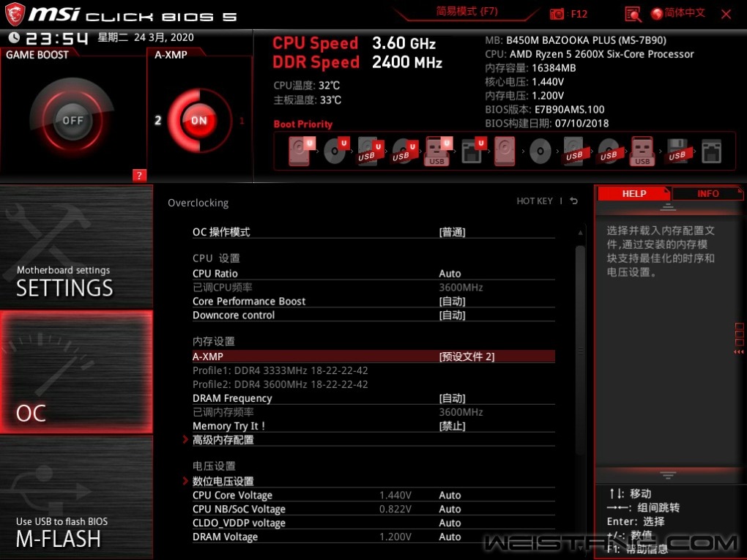
Task: Select the legacy network boot icon at strip end
Action: coord(711,151)
